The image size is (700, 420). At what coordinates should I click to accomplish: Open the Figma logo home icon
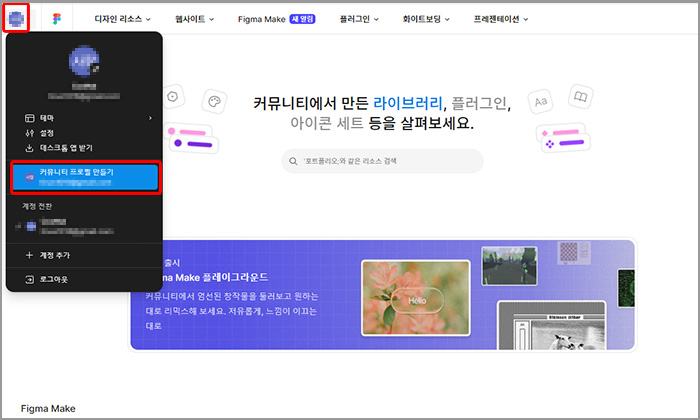point(57,19)
